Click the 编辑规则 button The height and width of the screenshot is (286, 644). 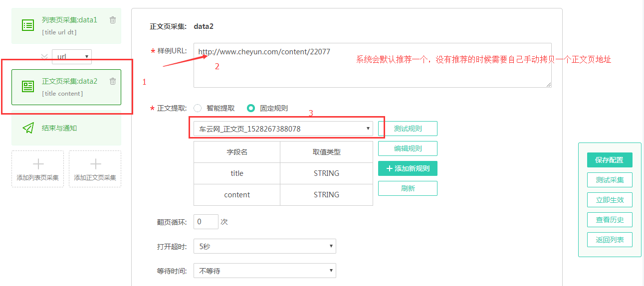[408, 148]
